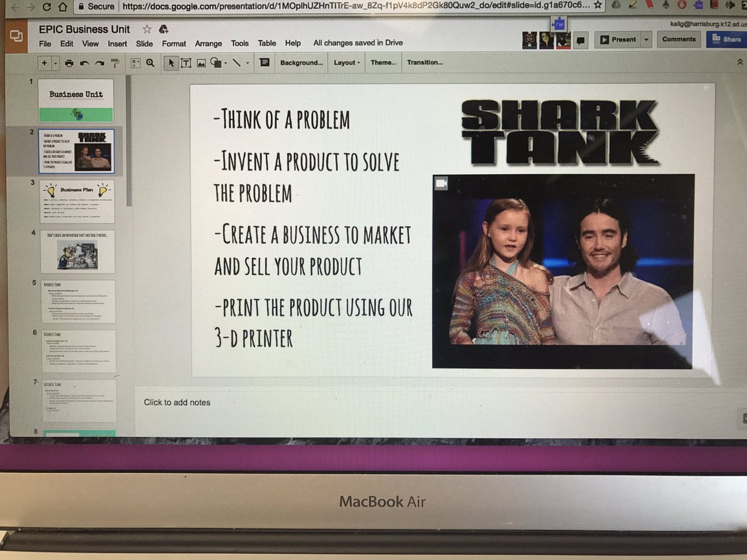Open the File menu
Screen dimensions: 747x560
(x=45, y=44)
